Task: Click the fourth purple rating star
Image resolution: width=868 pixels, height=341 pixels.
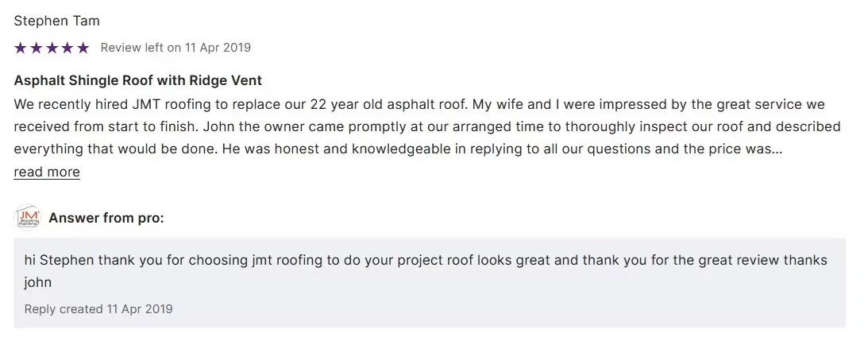Action: tap(68, 48)
